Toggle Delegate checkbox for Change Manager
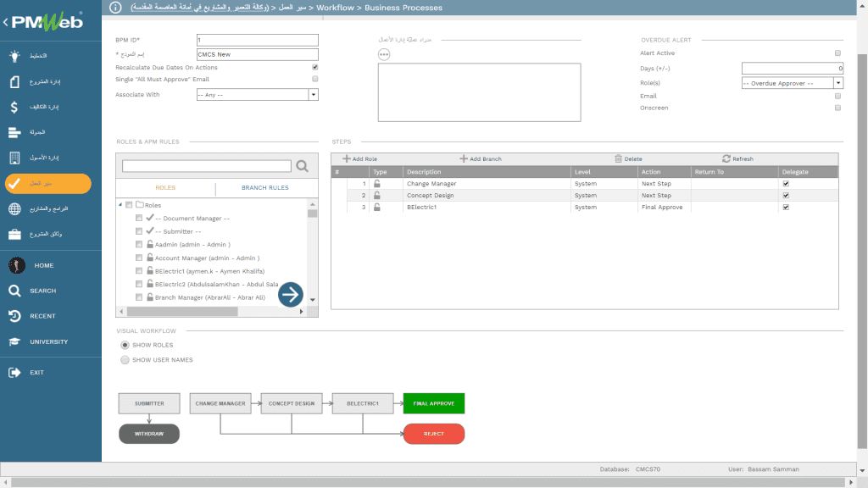Image resolution: width=868 pixels, height=488 pixels. click(x=786, y=184)
